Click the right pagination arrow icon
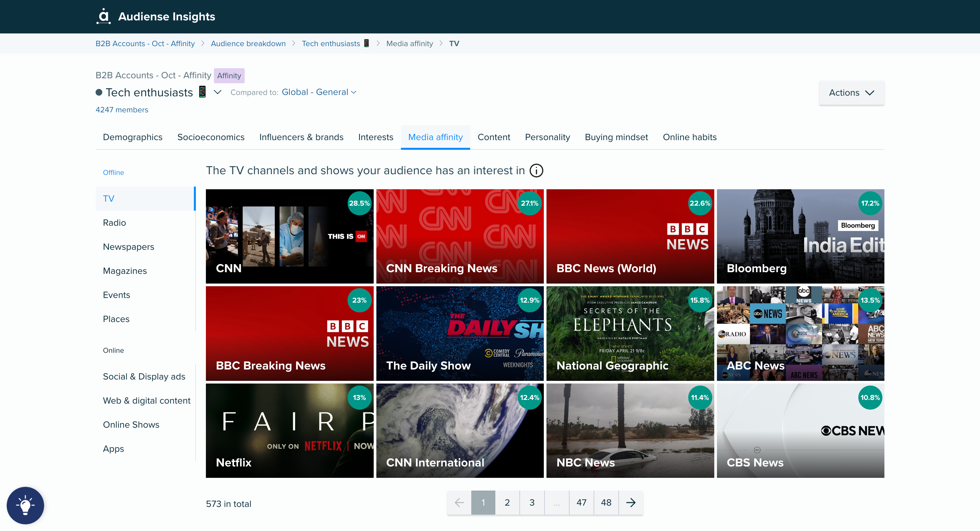Screen dimensions: 980x531 [630, 503]
